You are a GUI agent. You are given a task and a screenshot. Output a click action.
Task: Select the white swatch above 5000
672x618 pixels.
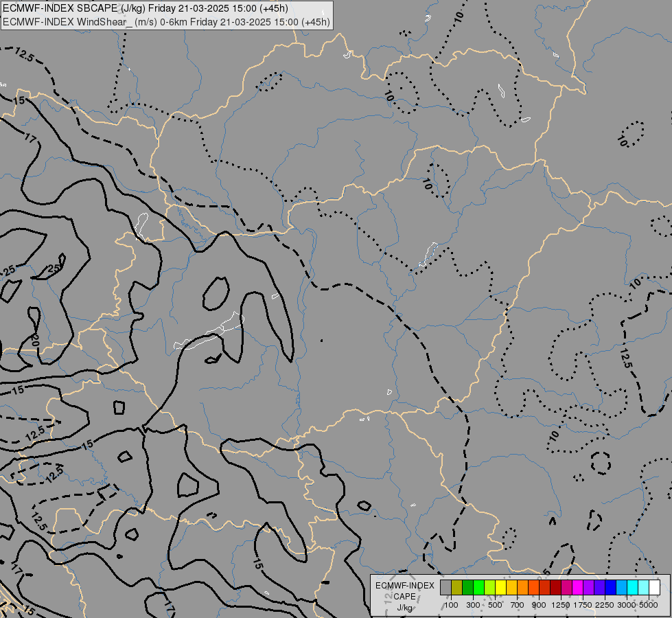655,588
